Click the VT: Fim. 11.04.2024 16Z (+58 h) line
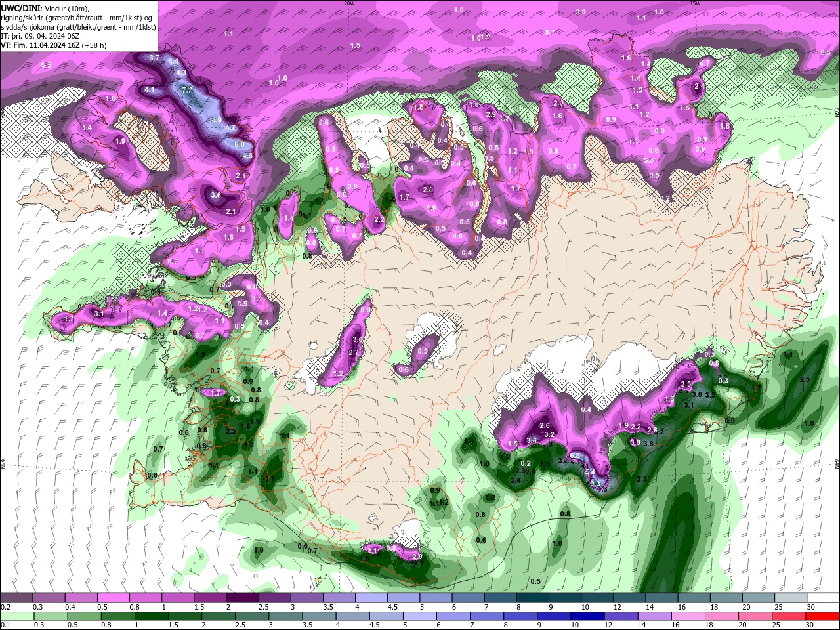This screenshot has height=630, width=840. click(54, 45)
